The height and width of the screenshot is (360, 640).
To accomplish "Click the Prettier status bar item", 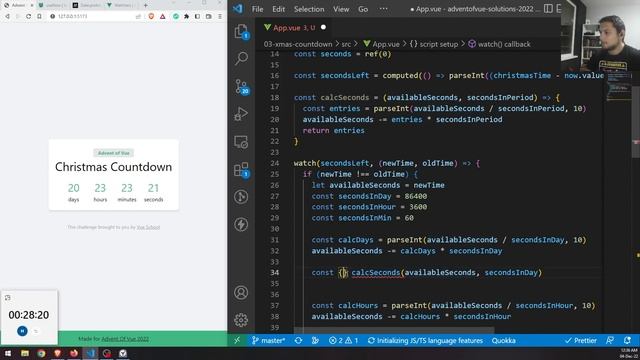I will (580, 340).
